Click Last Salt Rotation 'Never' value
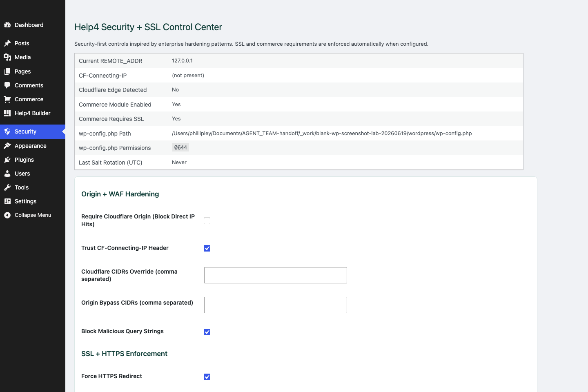This screenshot has width=588, height=392. click(179, 163)
